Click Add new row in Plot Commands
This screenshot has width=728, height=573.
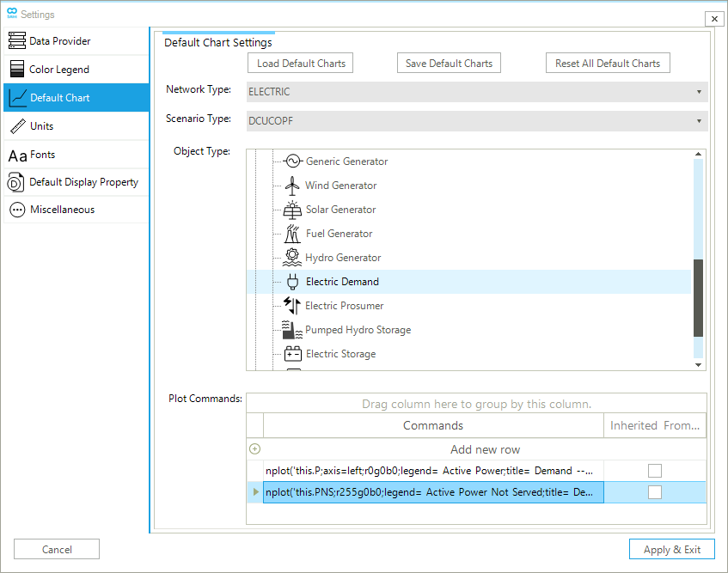(x=485, y=449)
